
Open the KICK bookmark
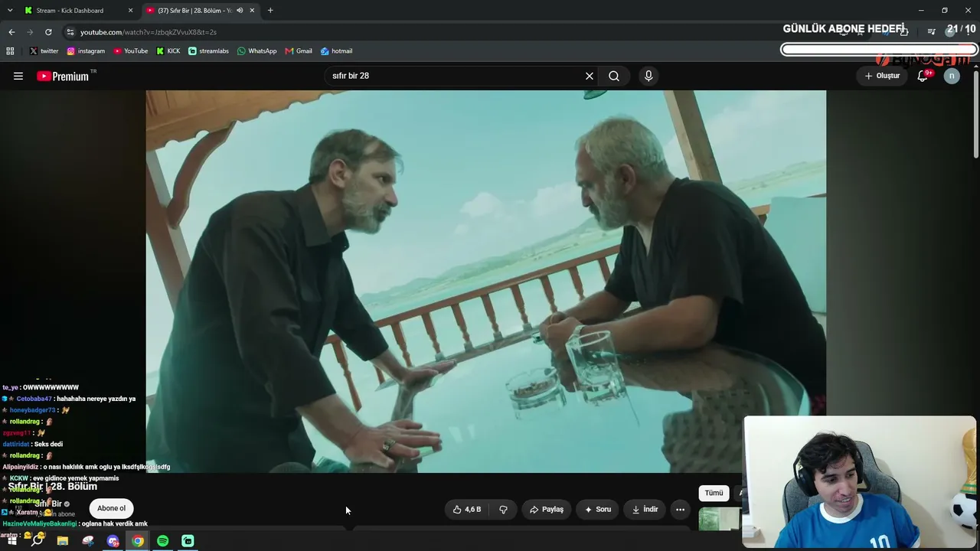168,51
